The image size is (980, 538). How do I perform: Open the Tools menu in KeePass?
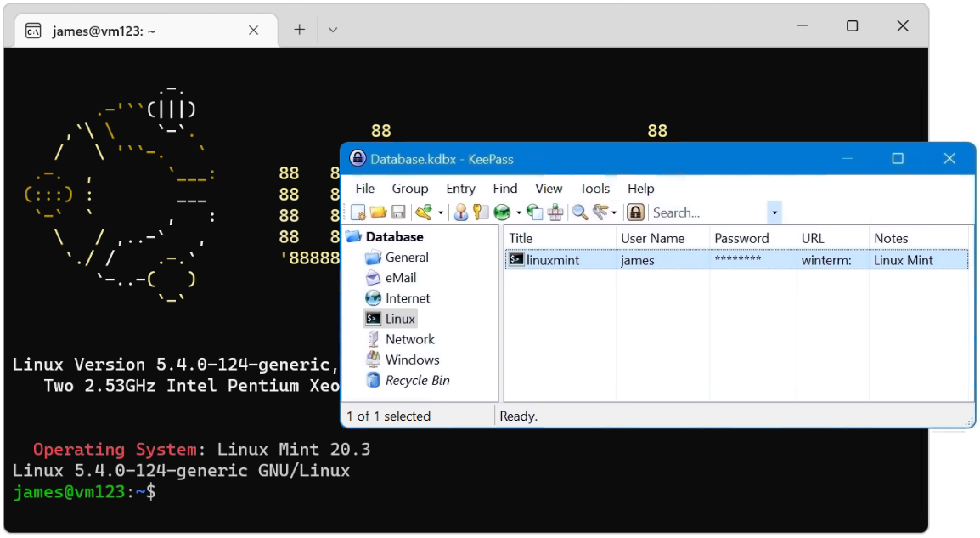594,188
